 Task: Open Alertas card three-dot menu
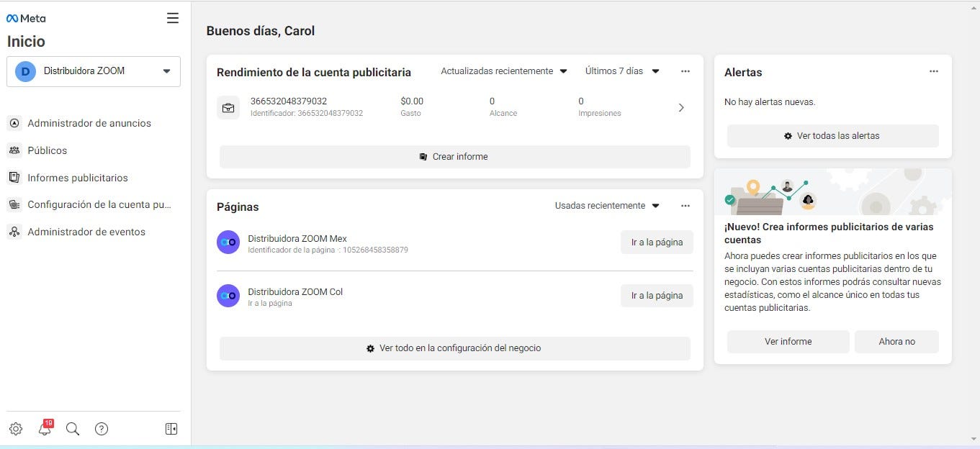click(x=934, y=71)
